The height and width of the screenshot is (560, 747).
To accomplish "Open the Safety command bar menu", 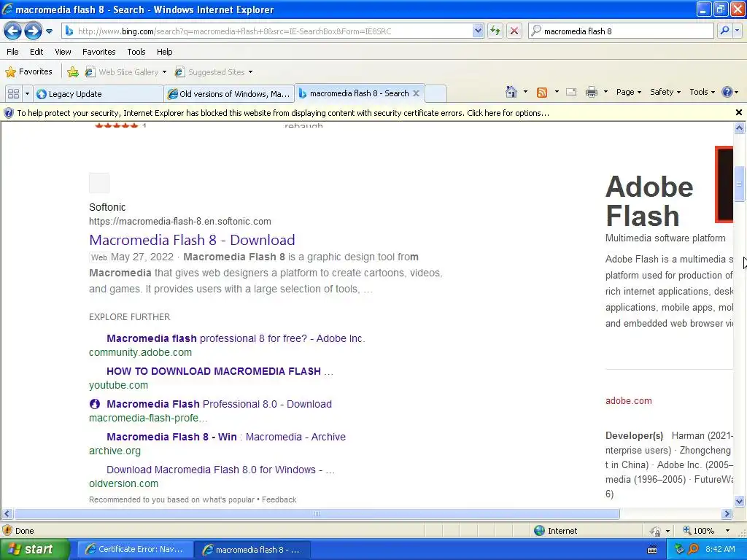I will [665, 92].
